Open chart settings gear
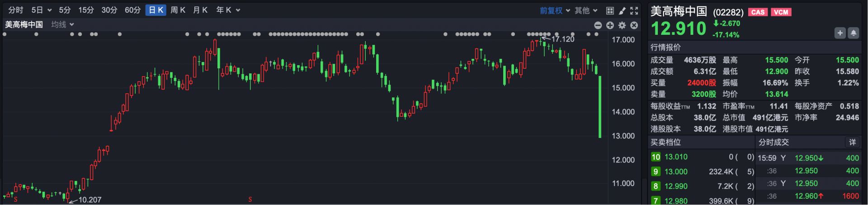 point(622,25)
